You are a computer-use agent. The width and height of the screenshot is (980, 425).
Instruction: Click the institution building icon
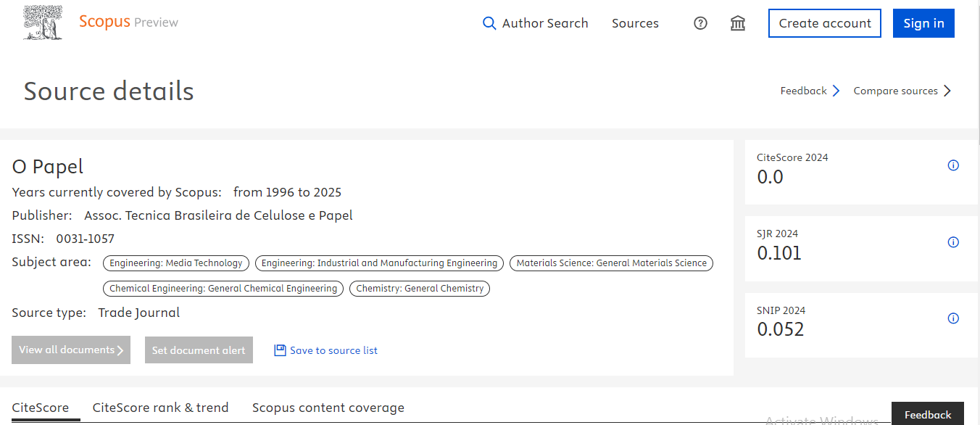(738, 23)
